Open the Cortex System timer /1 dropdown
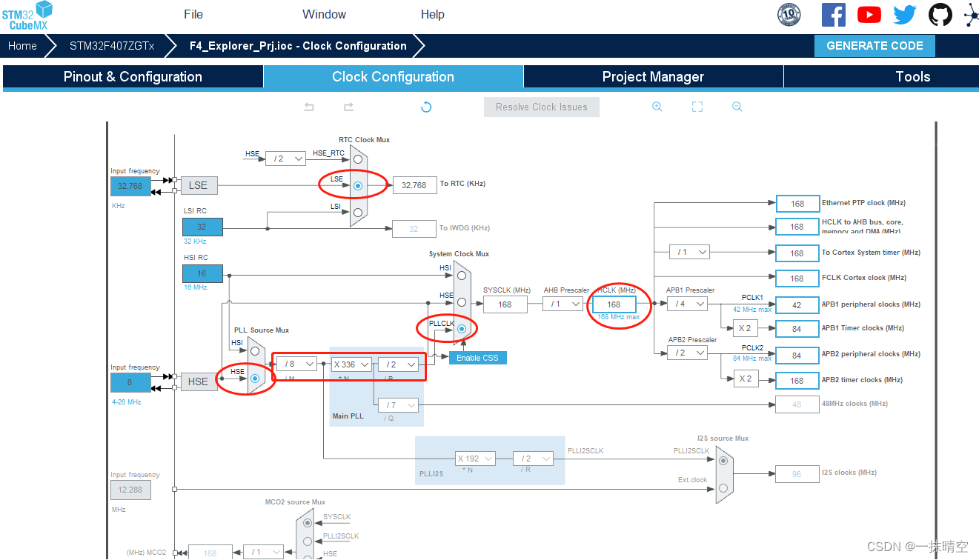979x560 pixels. 688,252
